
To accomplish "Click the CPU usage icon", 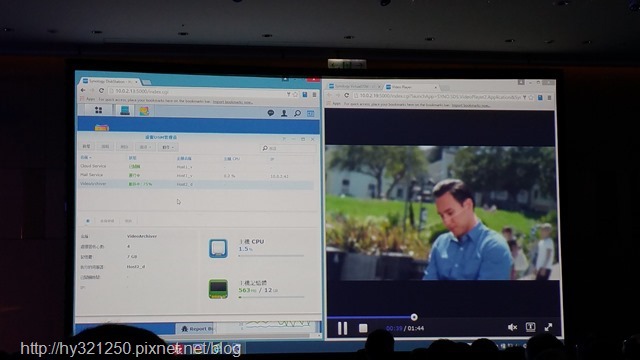I will (218, 249).
